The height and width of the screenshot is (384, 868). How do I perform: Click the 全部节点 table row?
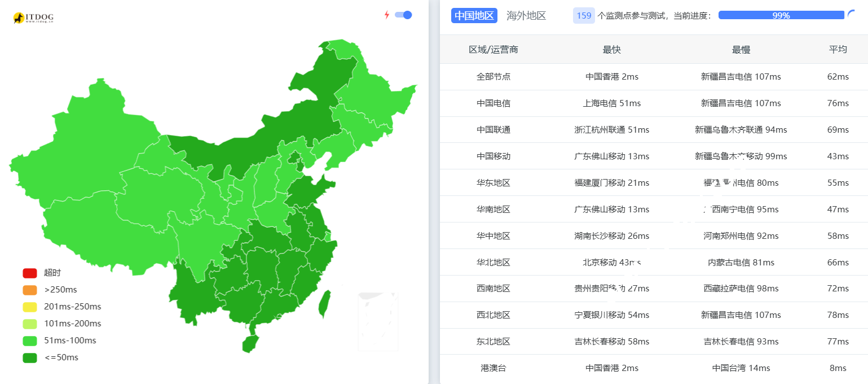(495, 76)
